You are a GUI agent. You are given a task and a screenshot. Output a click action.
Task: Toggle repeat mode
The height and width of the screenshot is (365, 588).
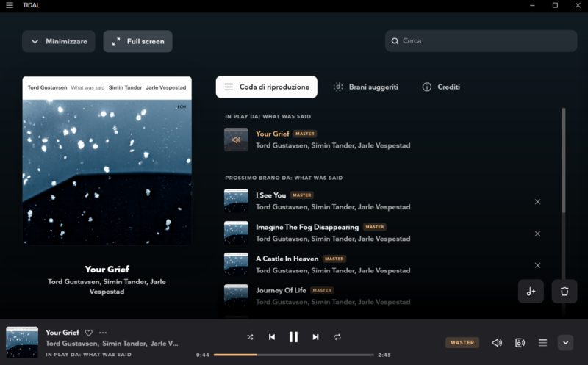point(337,337)
